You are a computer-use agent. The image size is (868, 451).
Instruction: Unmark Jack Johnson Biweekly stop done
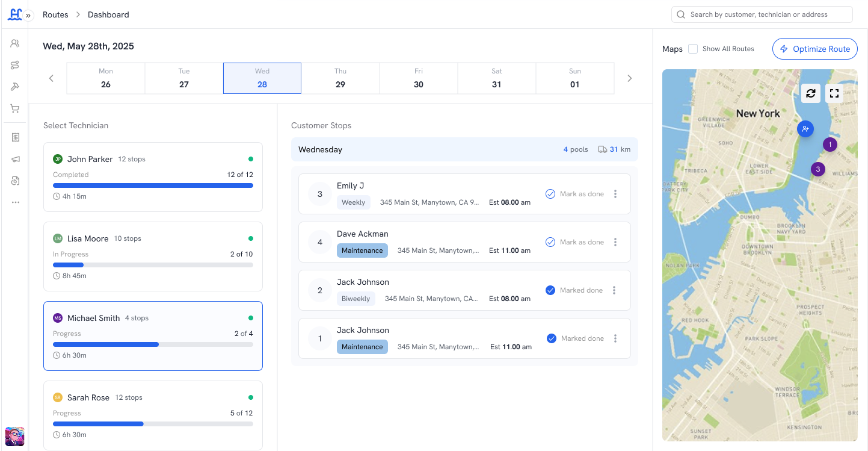(574, 290)
